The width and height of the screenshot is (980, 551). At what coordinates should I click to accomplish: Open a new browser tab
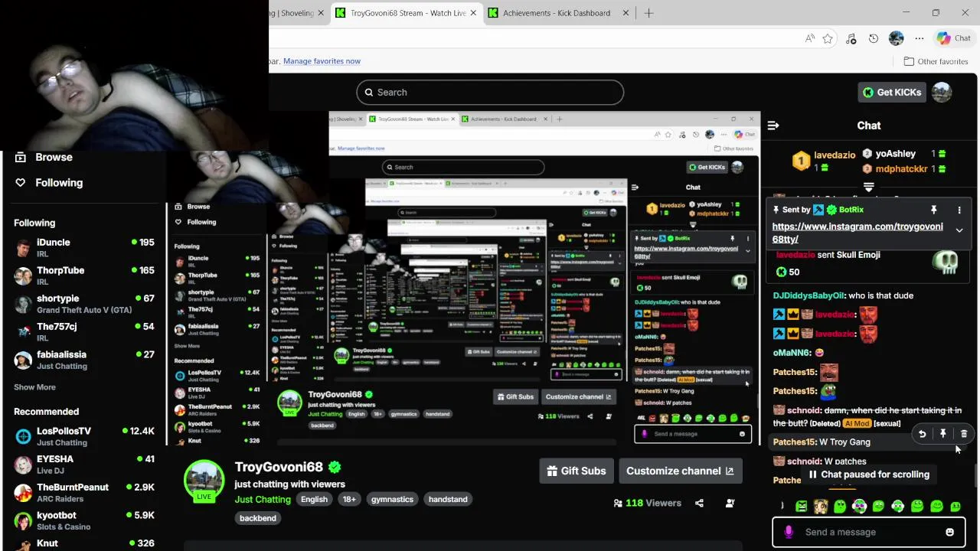click(x=648, y=13)
